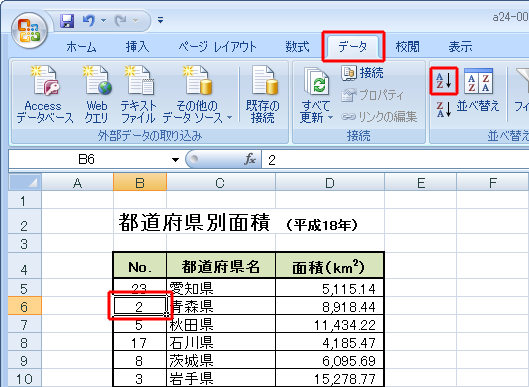This screenshot has width=529, height=387.
Task: Expand refresh all dropdown arrow
Action: click(x=330, y=118)
